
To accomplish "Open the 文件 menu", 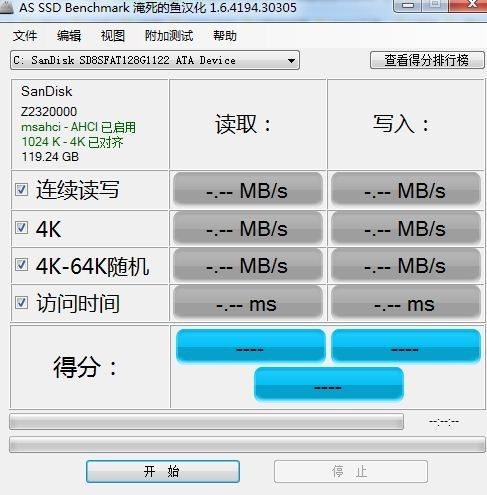I will click(25, 36).
